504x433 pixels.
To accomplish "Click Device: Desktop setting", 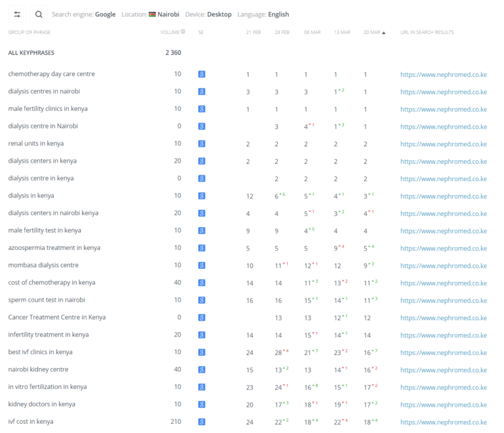I will click(208, 14).
